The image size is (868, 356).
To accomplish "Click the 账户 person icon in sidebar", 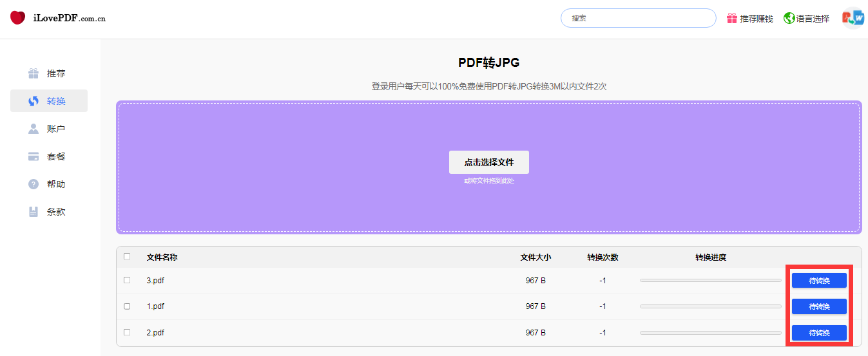I will 34,129.
